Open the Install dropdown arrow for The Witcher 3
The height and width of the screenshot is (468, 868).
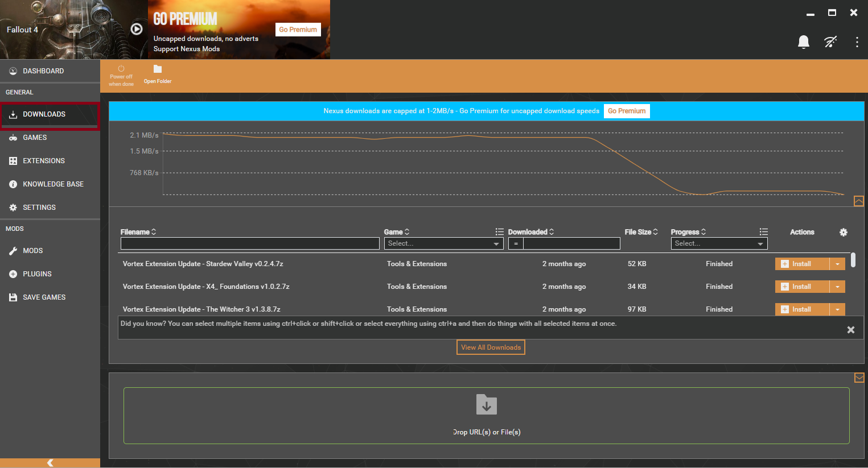(837, 309)
